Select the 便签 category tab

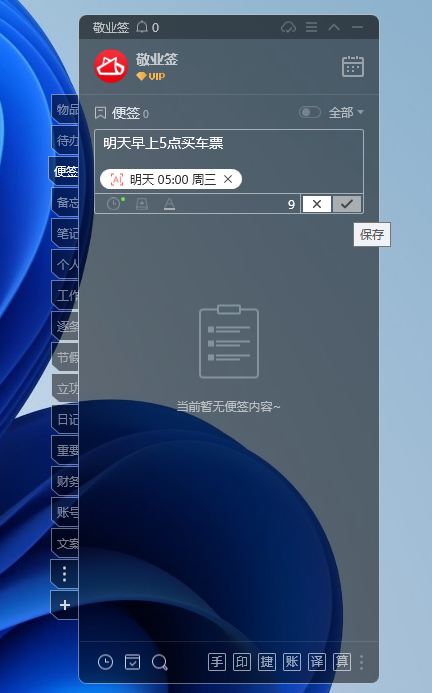[x=64, y=171]
